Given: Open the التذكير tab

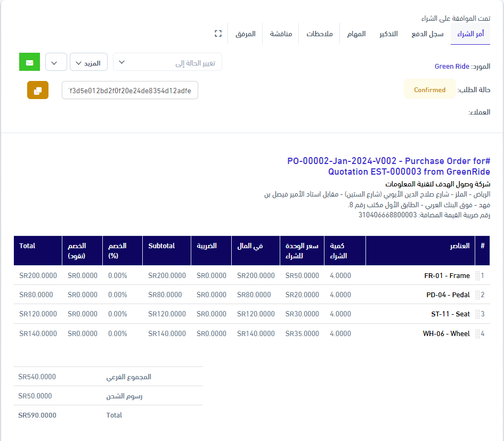Looking at the screenshot, I should point(388,34).
